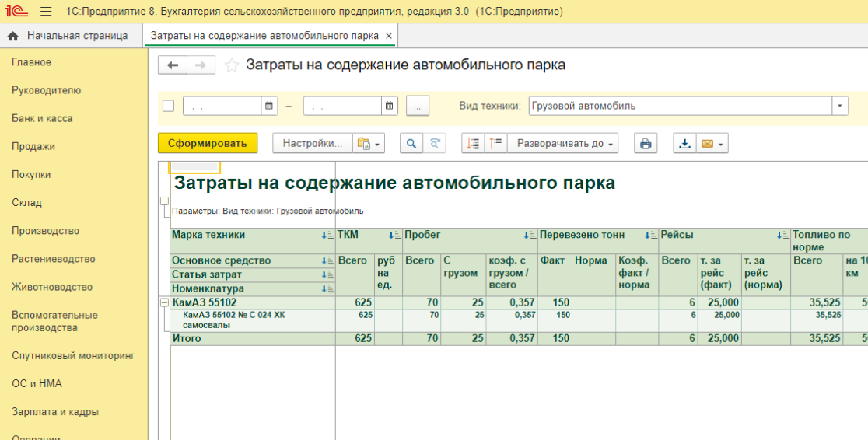Sort by Рейсы column icon
This screenshot has height=440, width=868.
782,236
